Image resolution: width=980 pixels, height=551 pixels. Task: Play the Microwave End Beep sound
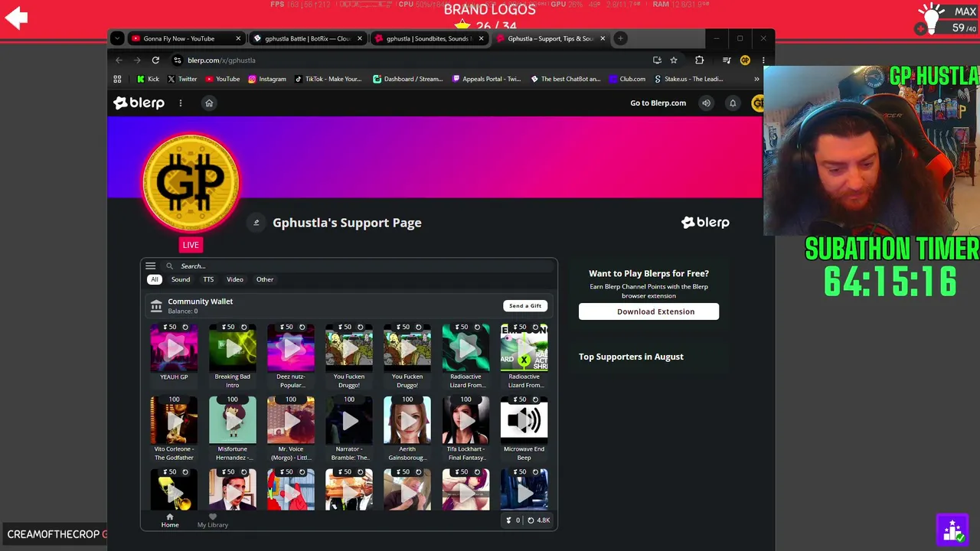coord(524,421)
